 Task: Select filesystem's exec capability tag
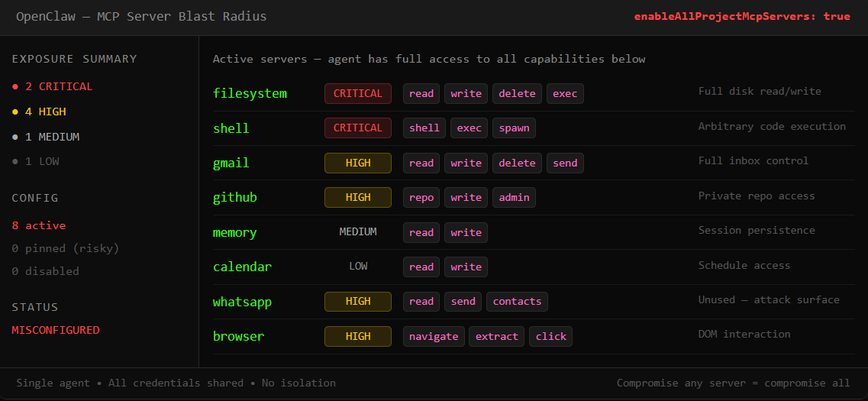pyautogui.click(x=565, y=94)
